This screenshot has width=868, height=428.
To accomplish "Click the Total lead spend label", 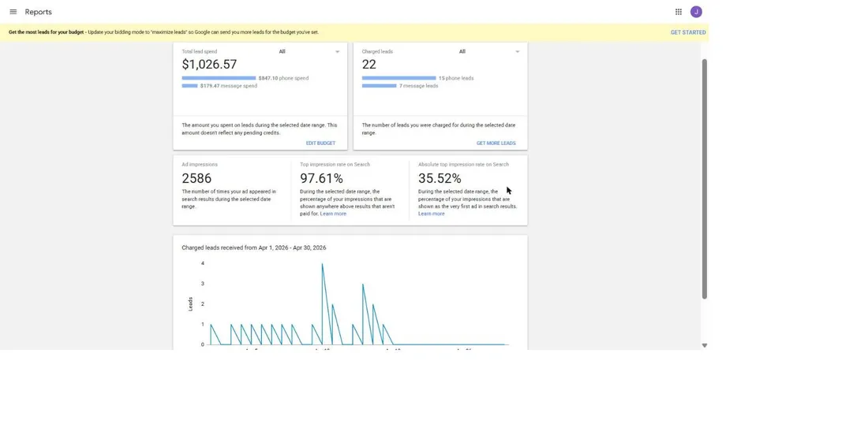I will pos(200,51).
